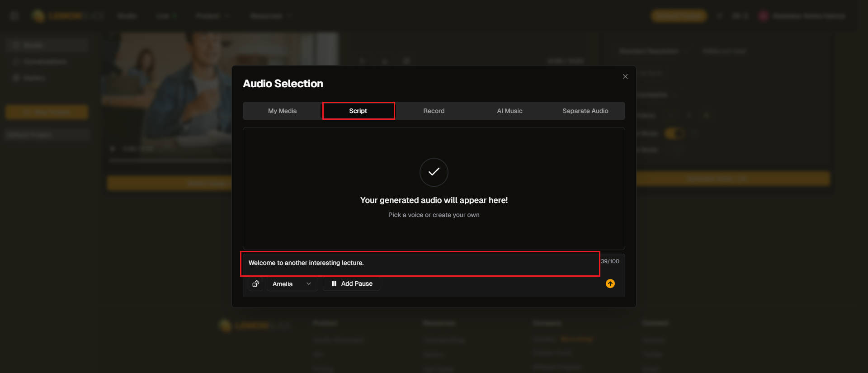Click the Add Pause button
This screenshot has height=373, width=868.
(352, 284)
